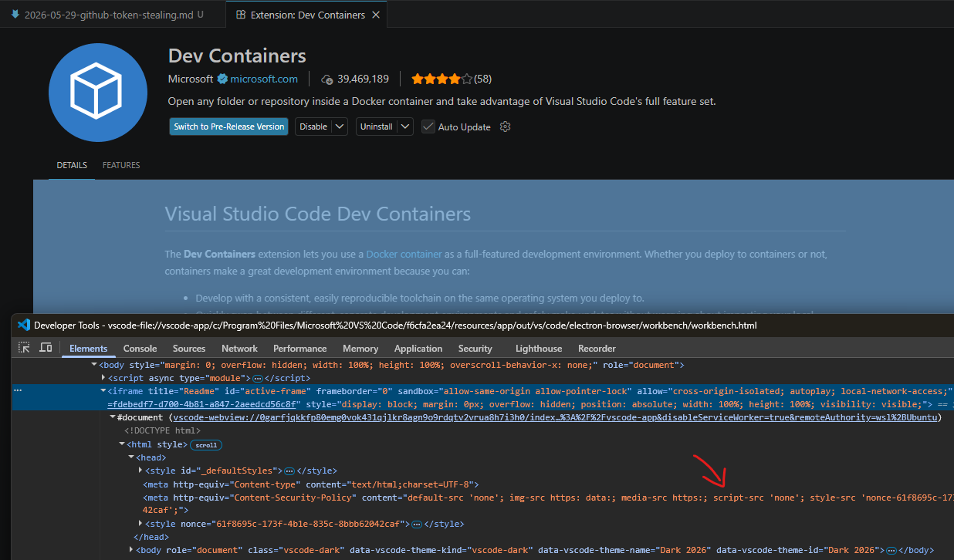Click the install count download icon
Screen dimensions: 954x560
(327, 79)
